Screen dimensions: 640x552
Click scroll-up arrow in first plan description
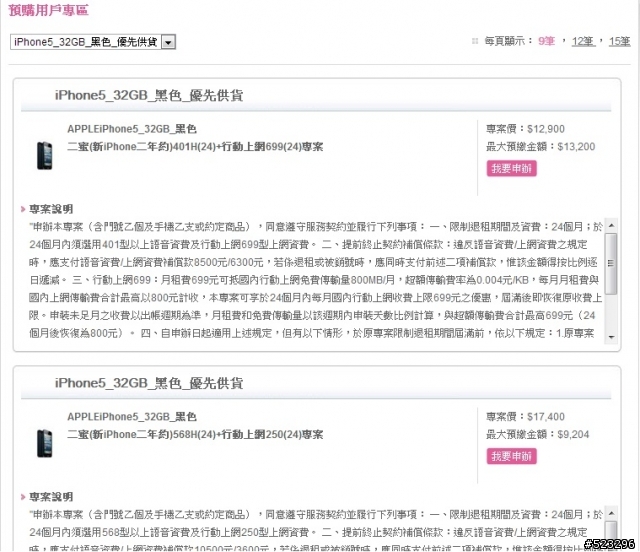pyautogui.click(x=611, y=225)
